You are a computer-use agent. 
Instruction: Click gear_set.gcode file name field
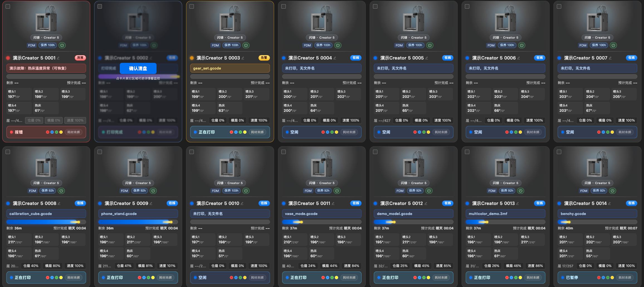[230, 68]
